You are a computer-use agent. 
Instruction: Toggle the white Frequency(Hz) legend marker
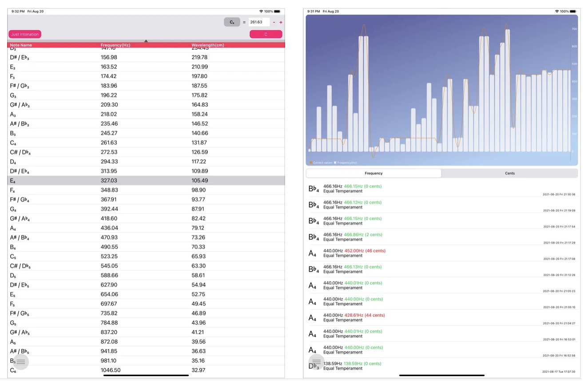click(x=335, y=163)
